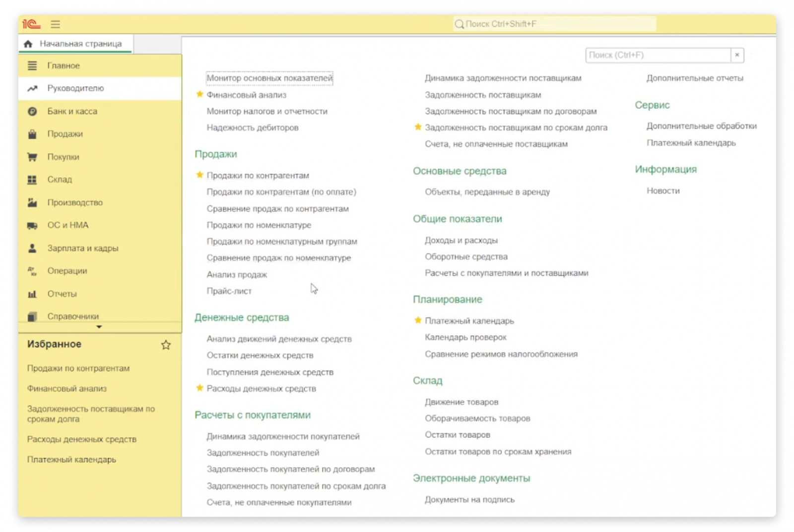Toggle star beside Расходы денежных средств
Viewport: 794px width, 532px height.
199,388
